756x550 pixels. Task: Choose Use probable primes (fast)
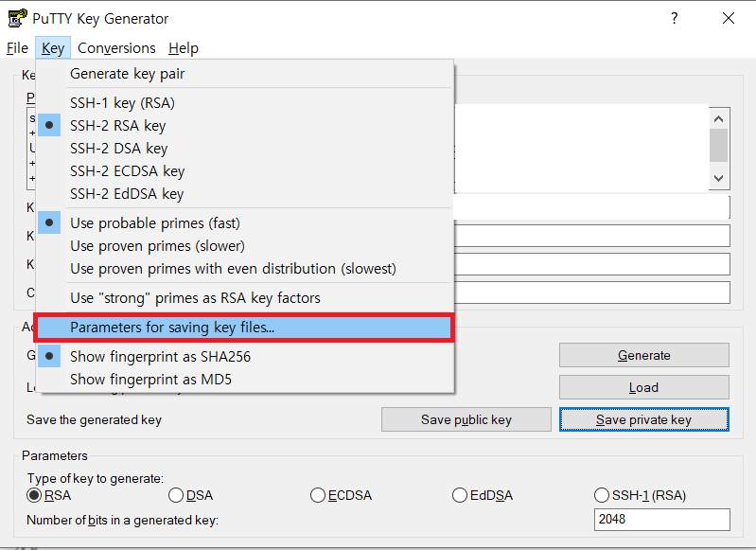point(244,222)
